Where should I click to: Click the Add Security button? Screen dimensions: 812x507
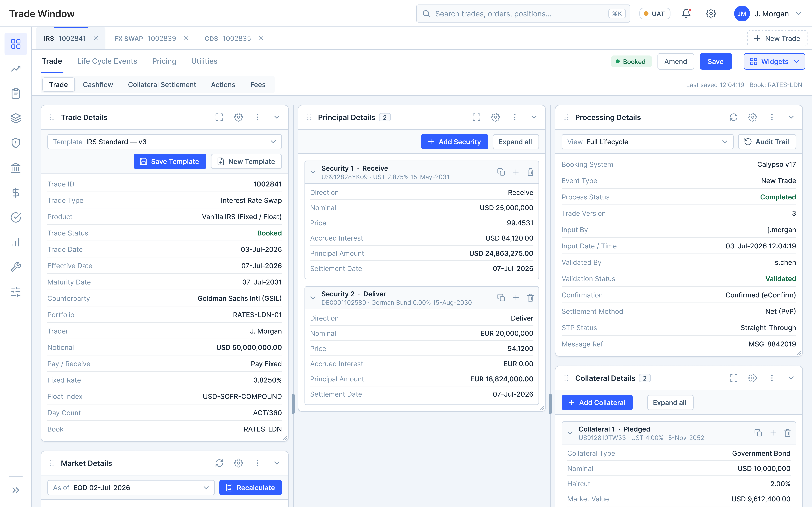(454, 142)
